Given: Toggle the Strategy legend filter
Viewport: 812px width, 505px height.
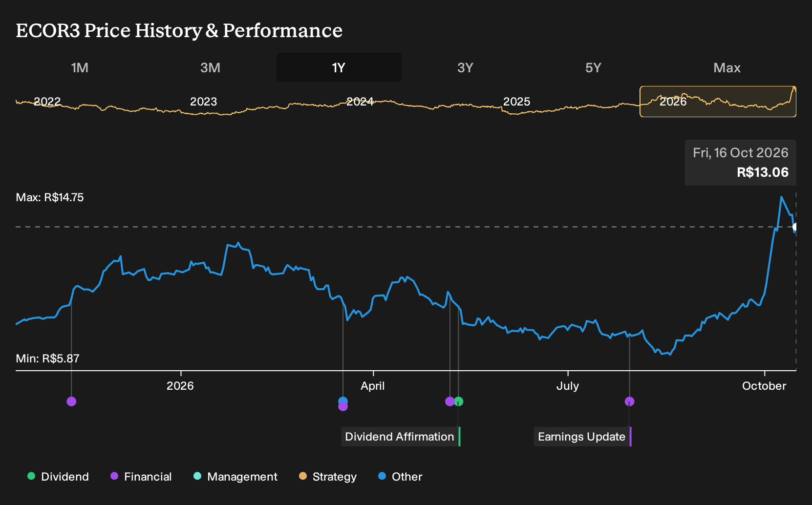Looking at the screenshot, I should [328, 477].
